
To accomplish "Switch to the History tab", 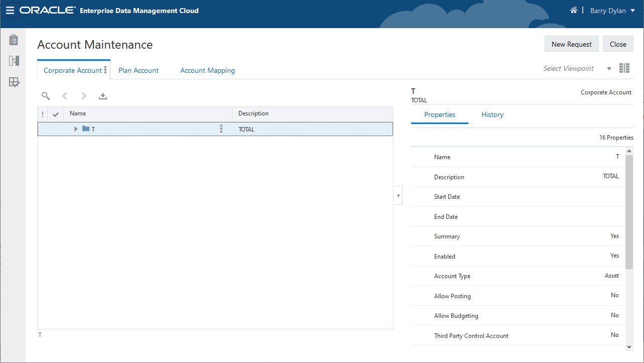I will [492, 114].
